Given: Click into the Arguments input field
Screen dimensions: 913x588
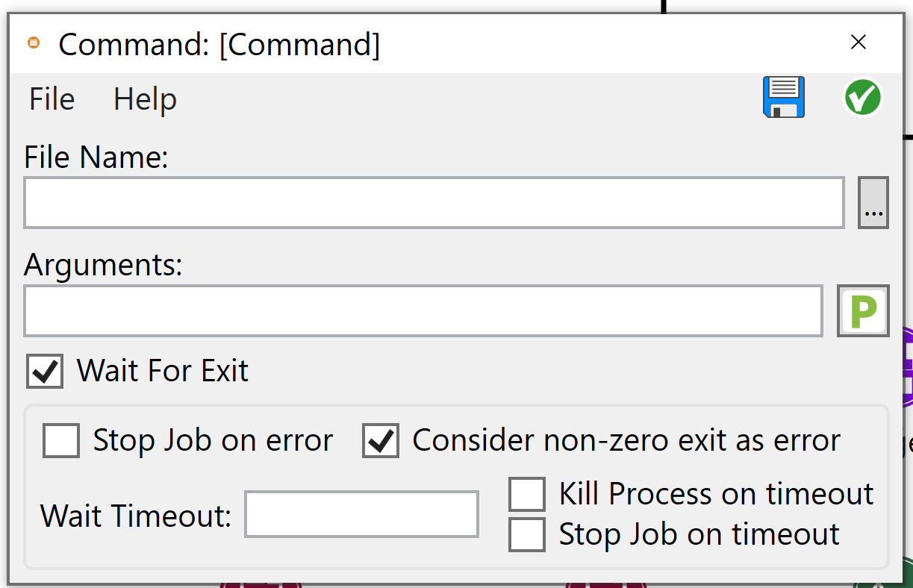Looking at the screenshot, I should 423,310.
